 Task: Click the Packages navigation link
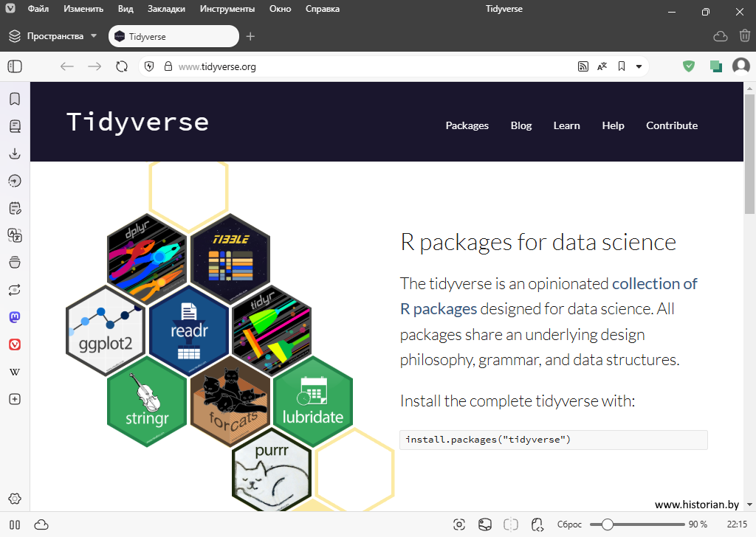pyautogui.click(x=467, y=125)
